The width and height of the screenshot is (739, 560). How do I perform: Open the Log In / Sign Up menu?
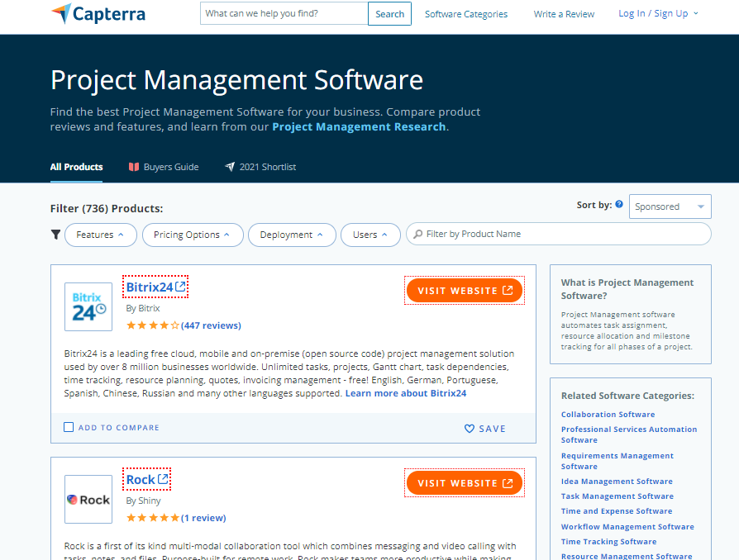658,13
